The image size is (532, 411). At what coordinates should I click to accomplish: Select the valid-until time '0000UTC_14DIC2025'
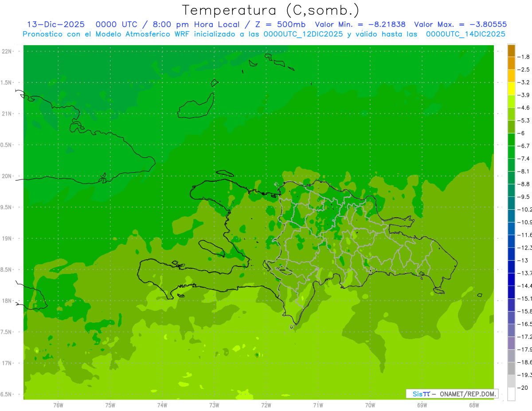465,34
